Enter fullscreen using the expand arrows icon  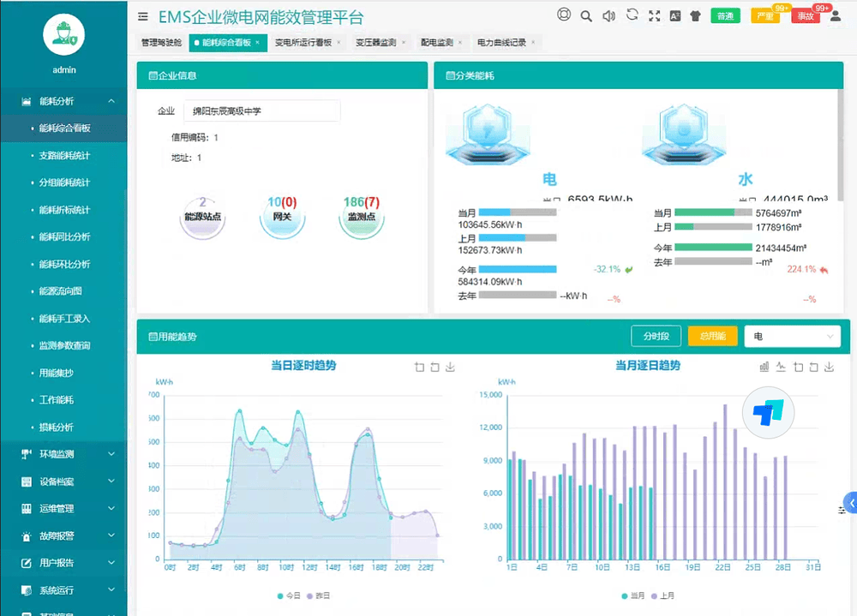click(x=655, y=15)
